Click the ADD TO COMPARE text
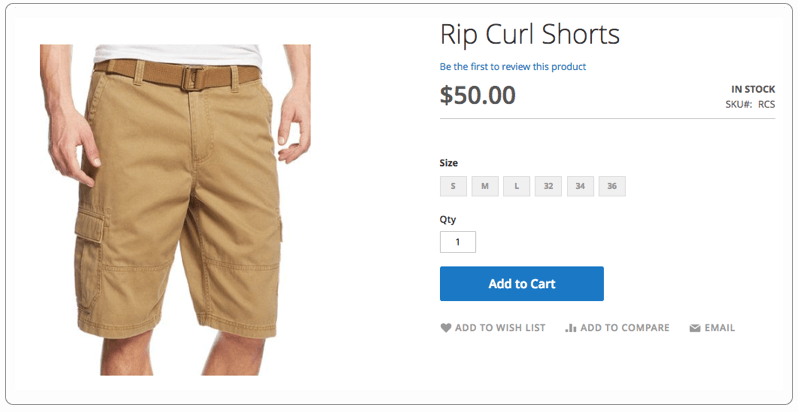This screenshot has height=412, width=798. [x=625, y=328]
